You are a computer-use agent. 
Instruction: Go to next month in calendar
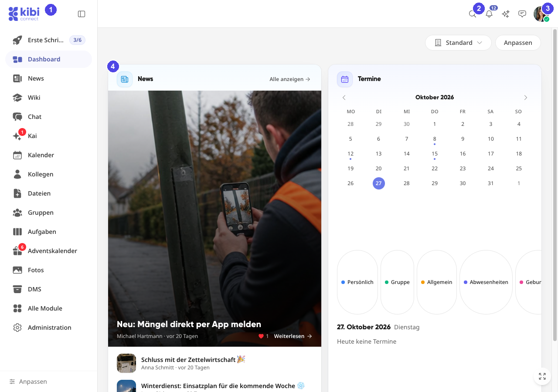click(x=526, y=98)
